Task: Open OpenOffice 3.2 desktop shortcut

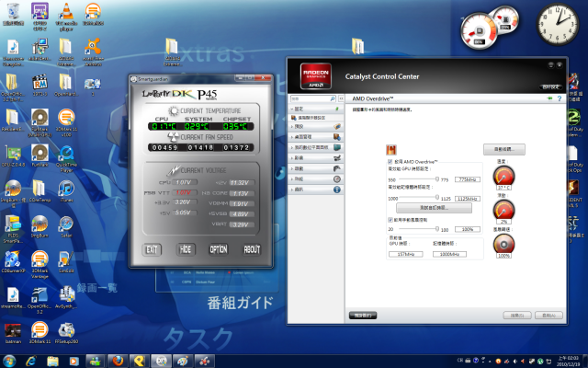Action: coord(40,300)
